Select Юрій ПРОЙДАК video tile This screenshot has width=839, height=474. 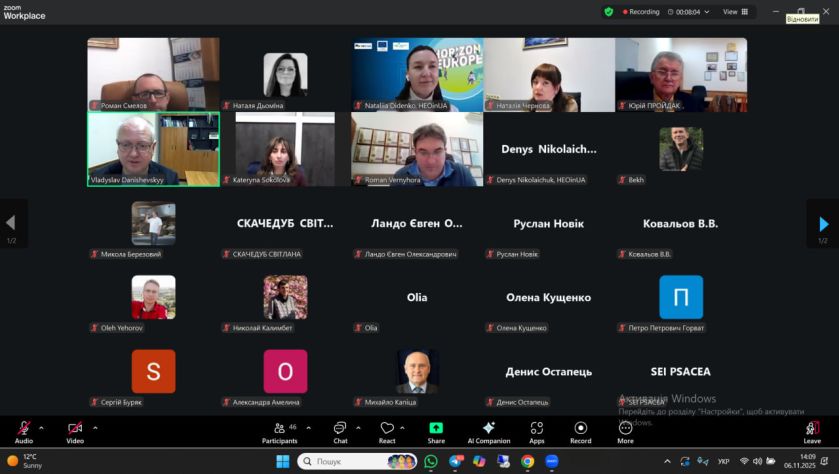pos(681,74)
